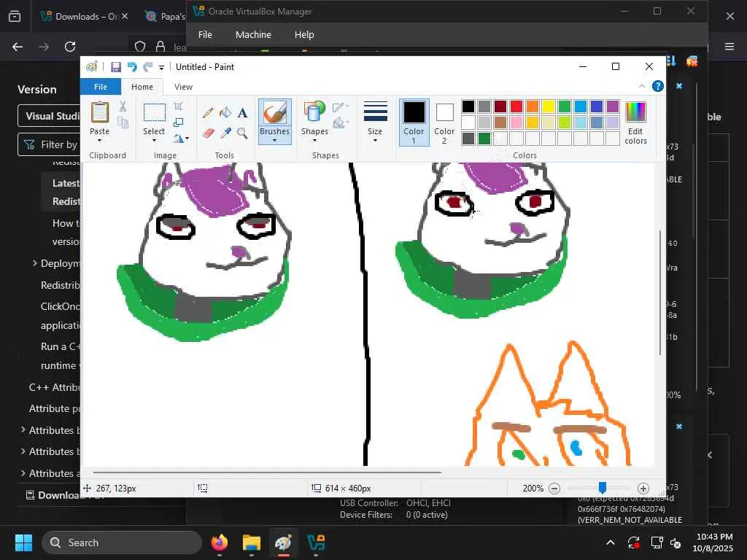Select the Pencil tool in Paint
This screenshot has height=560, width=747.
pos(208,113)
